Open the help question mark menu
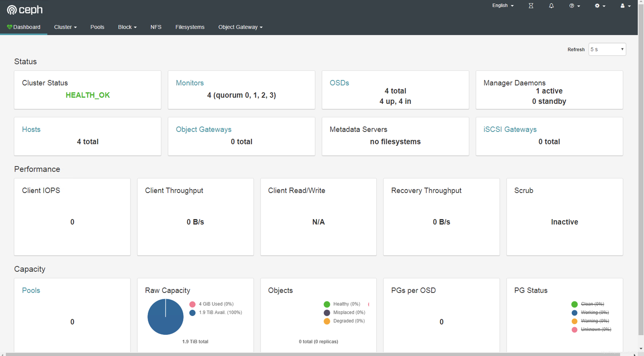Image resolution: width=644 pixels, height=356 pixels. click(x=574, y=6)
